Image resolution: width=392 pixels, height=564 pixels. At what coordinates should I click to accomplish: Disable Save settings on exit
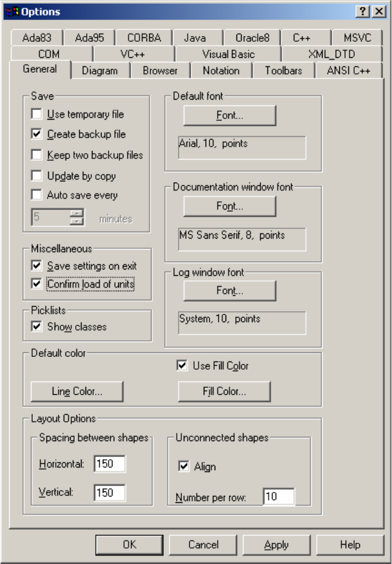(37, 266)
